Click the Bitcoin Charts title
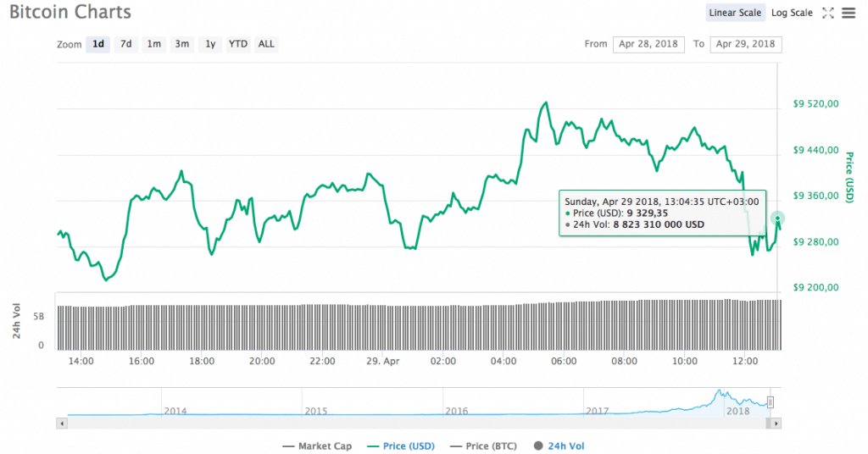This screenshot has width=868, height=454. pyautogui.click(x=70, y=12)
